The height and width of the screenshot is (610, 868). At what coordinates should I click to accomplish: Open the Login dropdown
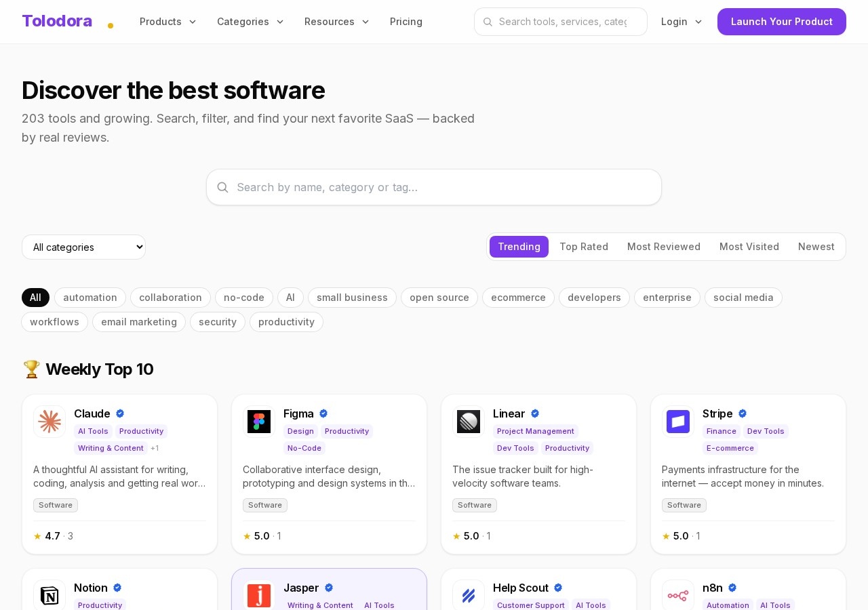click(682, 22)
